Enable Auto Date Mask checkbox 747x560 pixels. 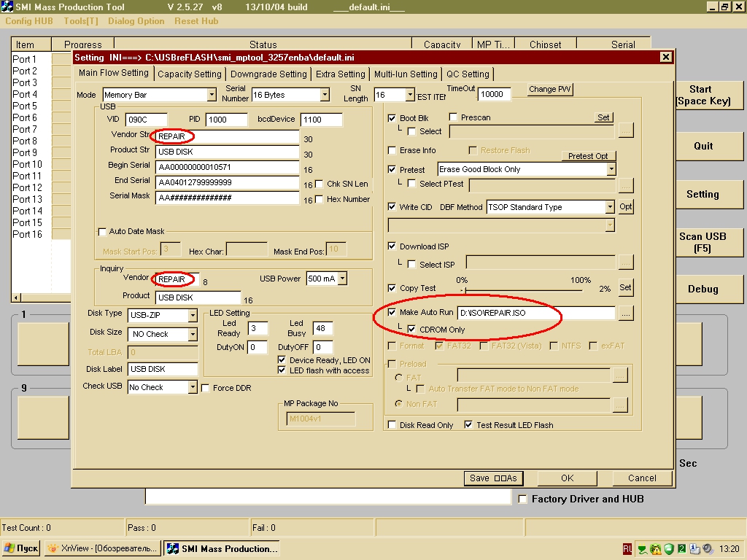click(x=102, y=231)
